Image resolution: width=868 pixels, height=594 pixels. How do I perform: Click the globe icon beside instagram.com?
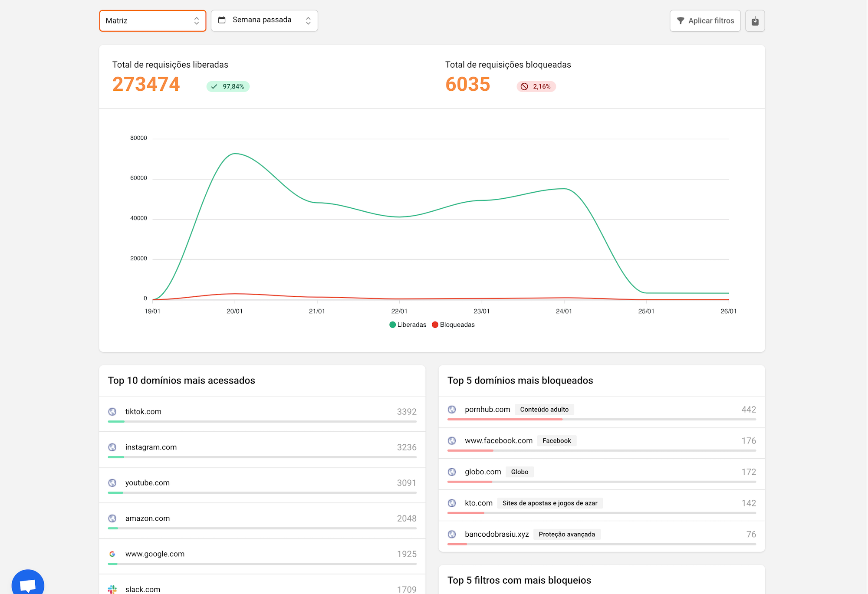coord(112,447)
